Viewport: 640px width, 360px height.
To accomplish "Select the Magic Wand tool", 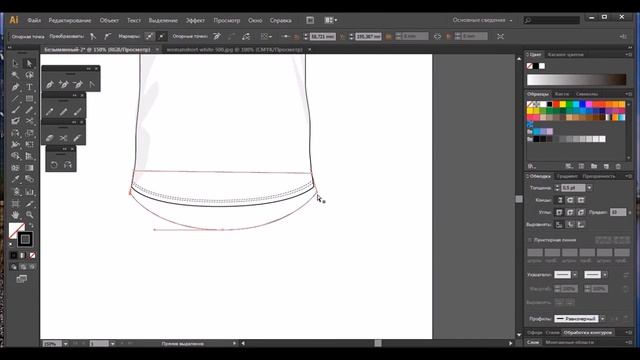I will (x=16, y=75).
